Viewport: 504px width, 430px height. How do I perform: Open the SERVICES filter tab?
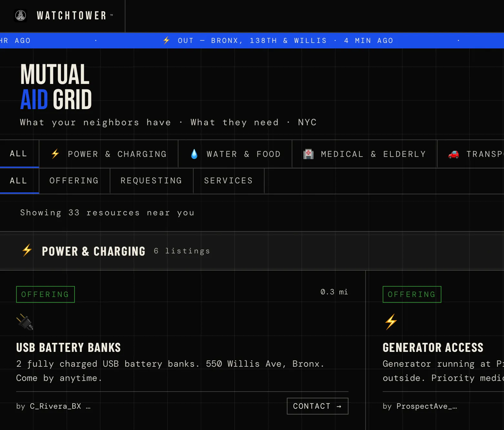(228, 181)
